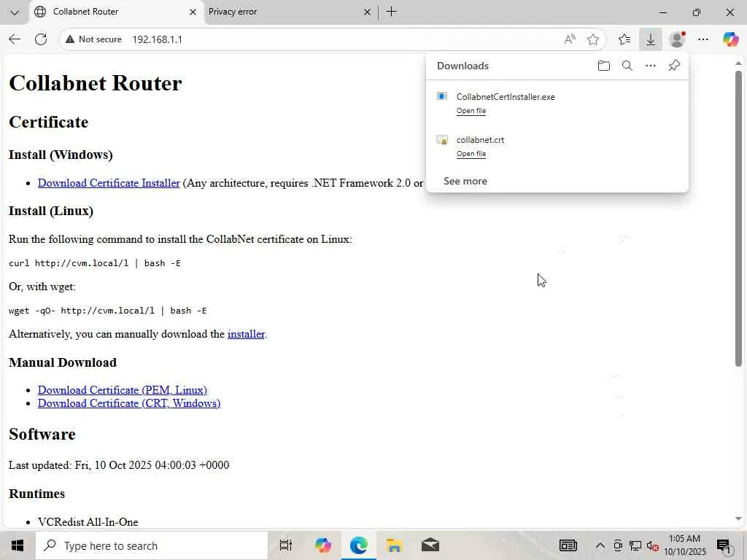Click See more in Downloads panel
This screenshot has height=560, width=747.
click(465, 181)
